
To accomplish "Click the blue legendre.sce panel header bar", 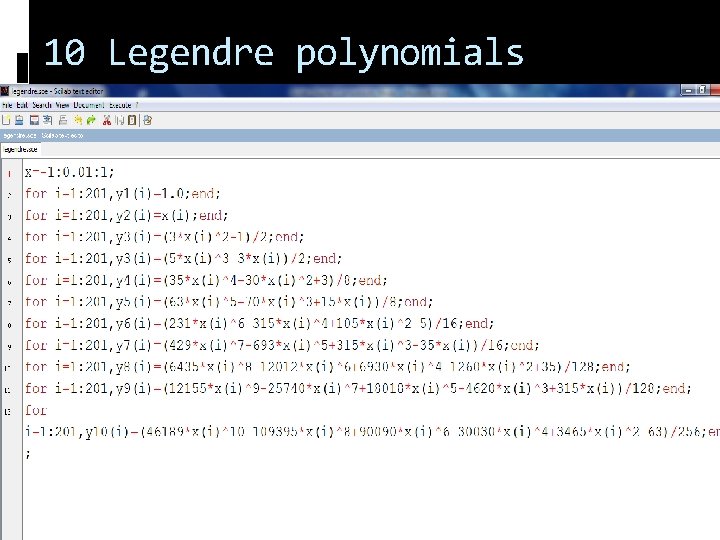I will click(360, 135).
